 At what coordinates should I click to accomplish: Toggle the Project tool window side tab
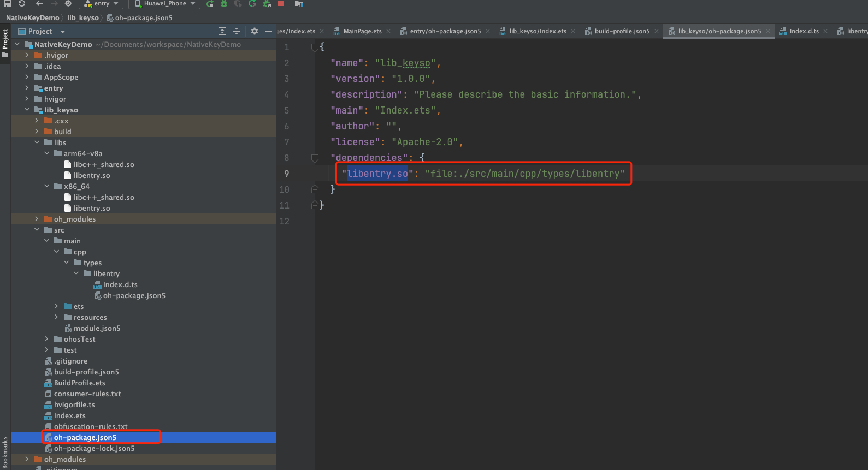5,44
